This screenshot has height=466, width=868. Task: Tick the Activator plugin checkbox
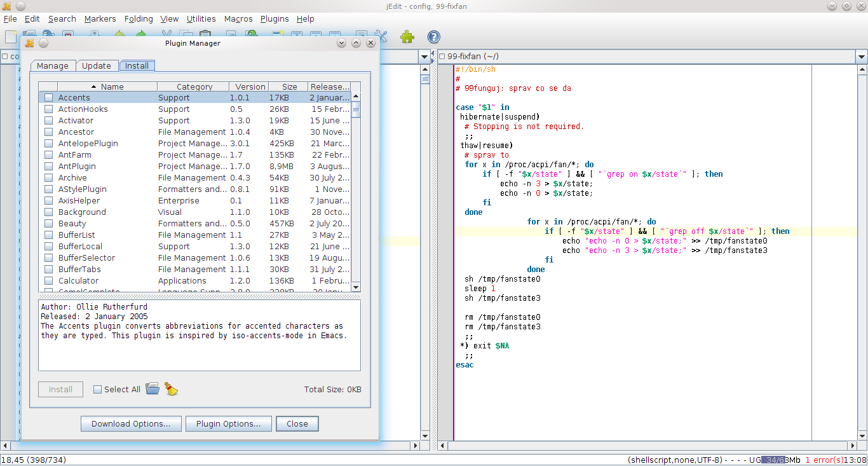48,121
